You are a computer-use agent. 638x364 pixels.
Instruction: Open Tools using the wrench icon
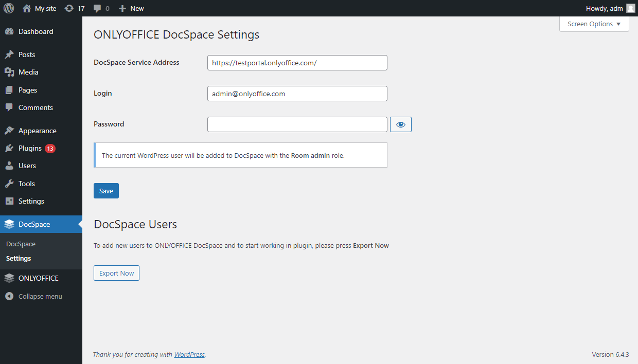tap(11, 183)
